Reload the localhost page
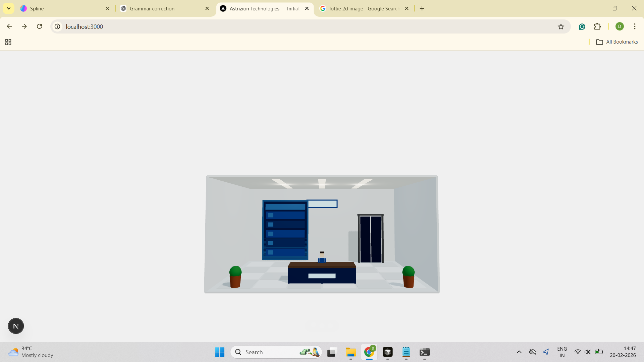The width and height of the screenshot is (644, 362). [x=39, y=26]
